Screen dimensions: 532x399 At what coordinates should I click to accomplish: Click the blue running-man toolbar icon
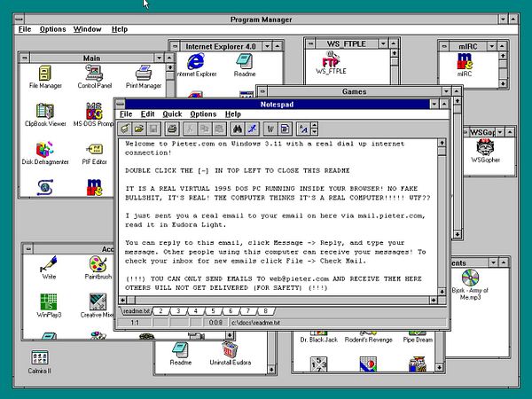pyautogui.click(x=252, y=129)
